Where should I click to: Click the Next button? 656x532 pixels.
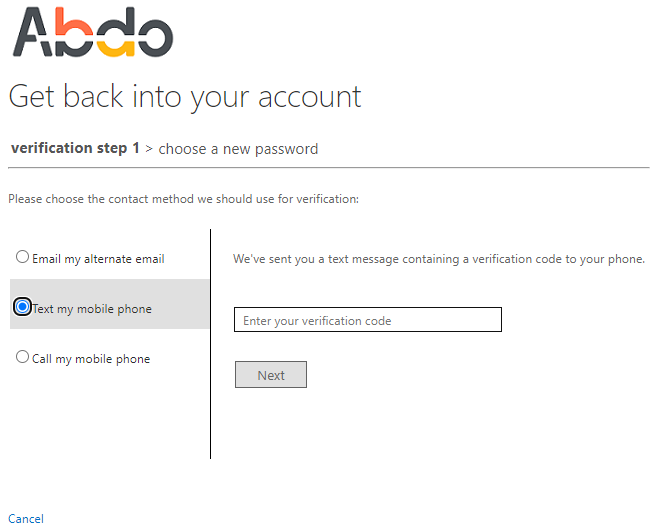271,375
